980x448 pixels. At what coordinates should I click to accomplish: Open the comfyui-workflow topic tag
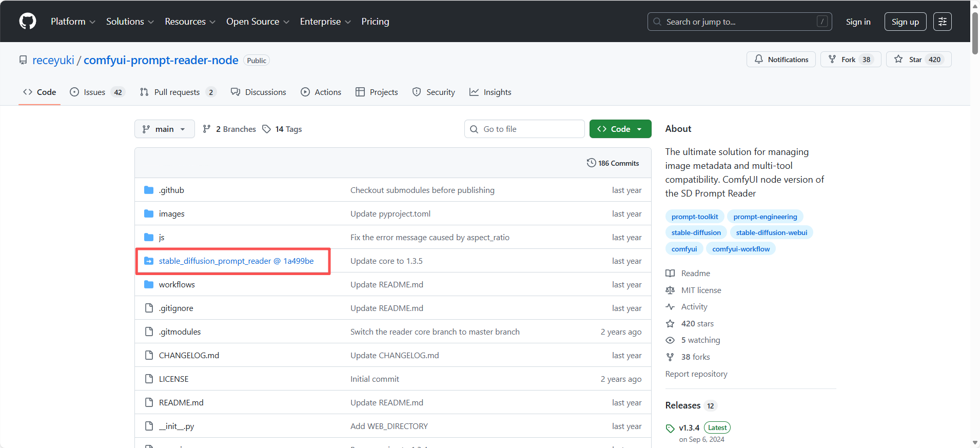pyautogui.click(x=741, y=249)
